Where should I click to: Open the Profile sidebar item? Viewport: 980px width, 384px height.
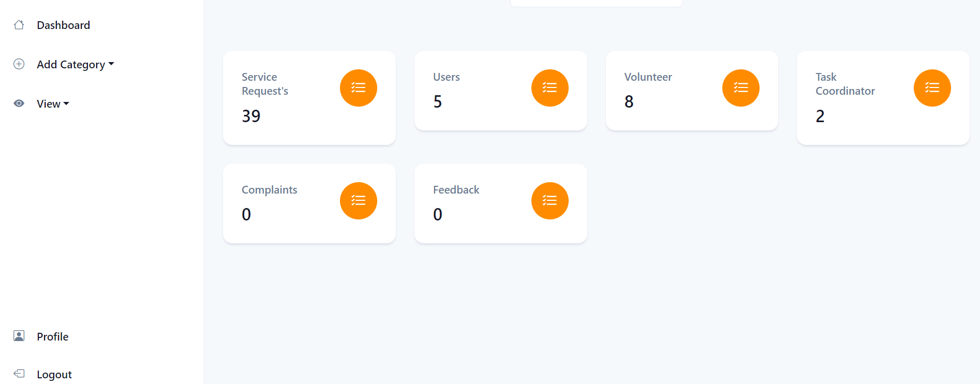point(52,337)
